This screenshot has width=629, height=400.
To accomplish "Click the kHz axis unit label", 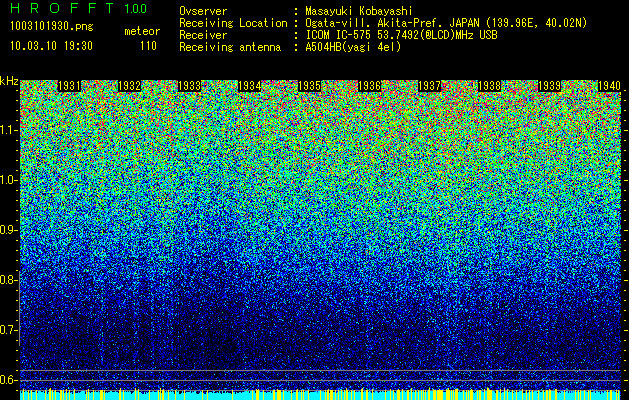I will (x=9, y=81).
